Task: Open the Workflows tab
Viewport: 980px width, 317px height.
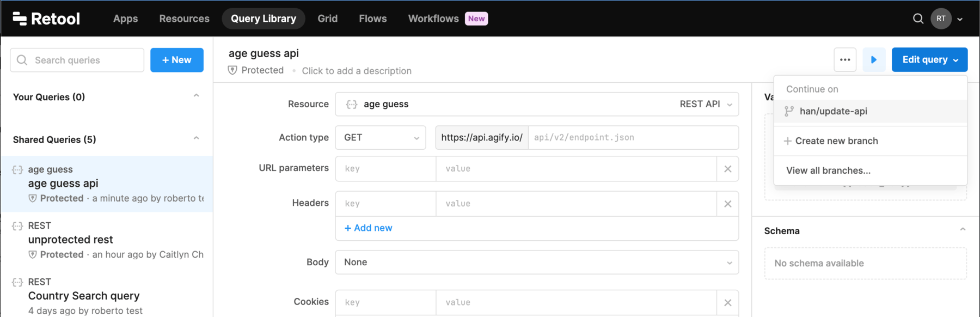Action: tap(433, 19)
